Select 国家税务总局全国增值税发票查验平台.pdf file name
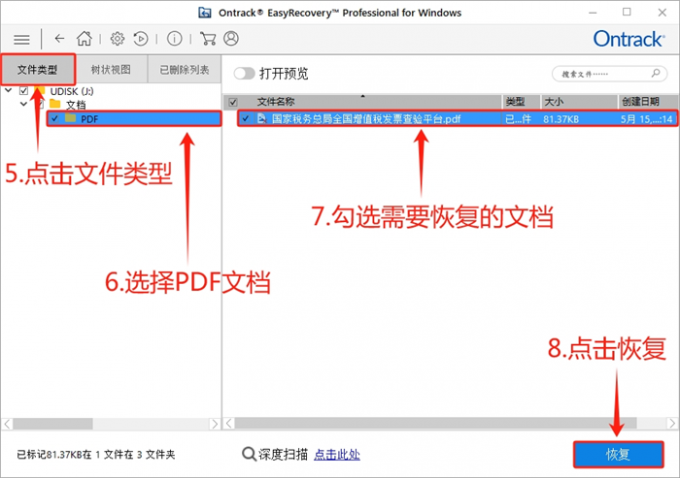The width and height of the screenshot is (680, 478). 366,119
